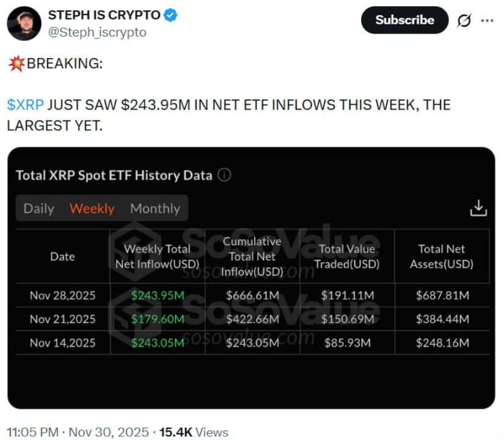
Task: Click the Weekly Total Net Inflow column header
Action: pos(158,257)
